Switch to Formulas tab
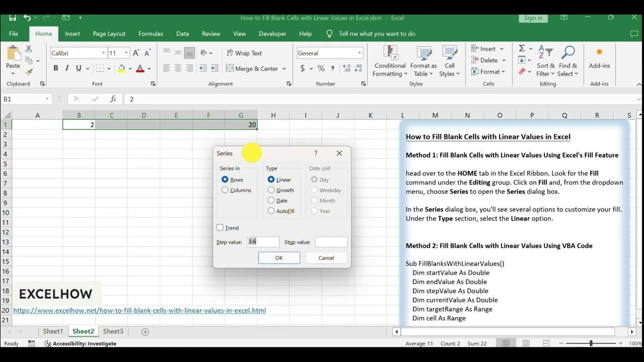 pyautogui.click(x=150, y=34)
